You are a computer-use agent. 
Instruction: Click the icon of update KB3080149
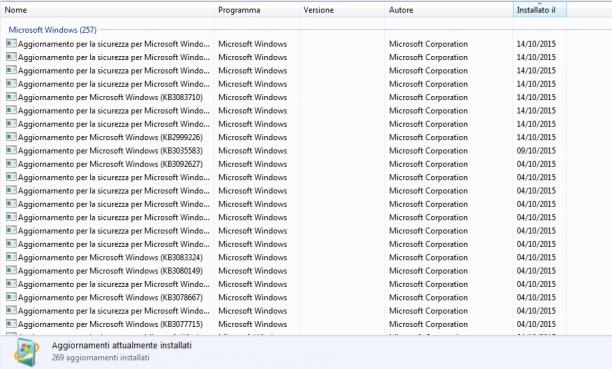(x=11, y=271)
